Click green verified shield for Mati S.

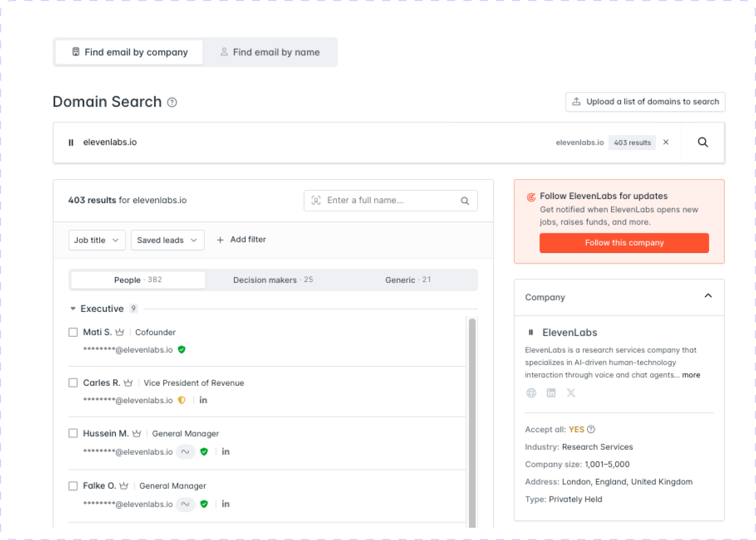click(x=182, y=350)
